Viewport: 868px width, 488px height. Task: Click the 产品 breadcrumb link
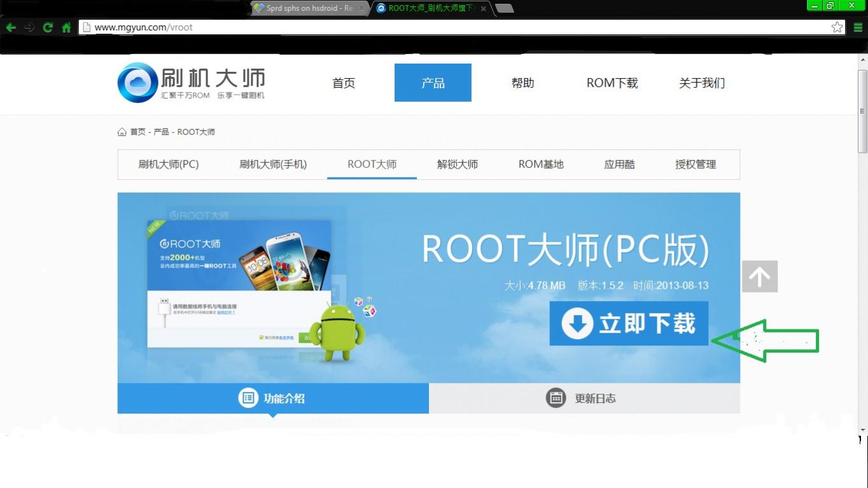161,132
